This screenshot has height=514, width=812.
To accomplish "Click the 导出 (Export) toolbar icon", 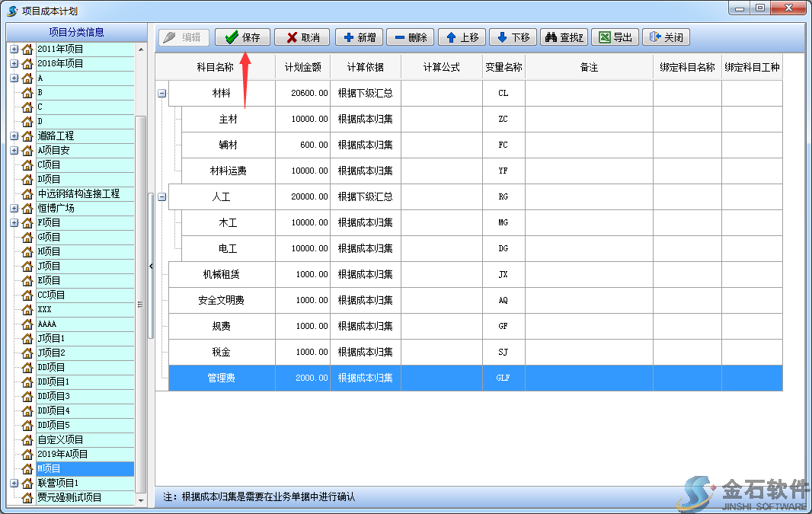I will (614, 37).
